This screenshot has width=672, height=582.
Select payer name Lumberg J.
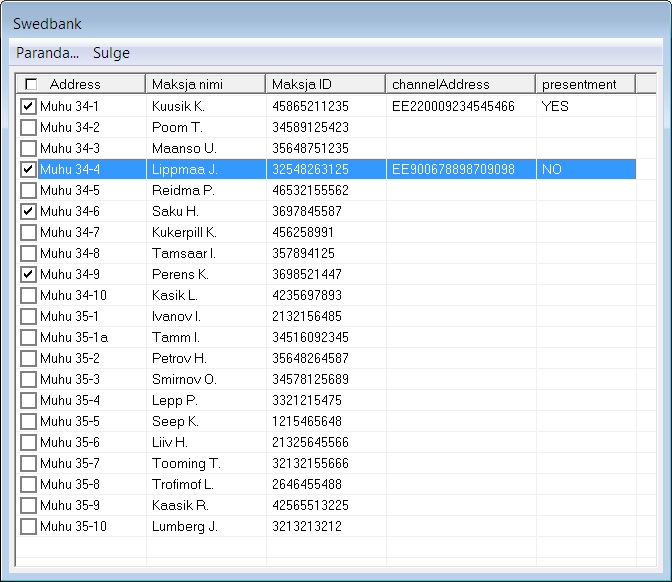[185, 526]
